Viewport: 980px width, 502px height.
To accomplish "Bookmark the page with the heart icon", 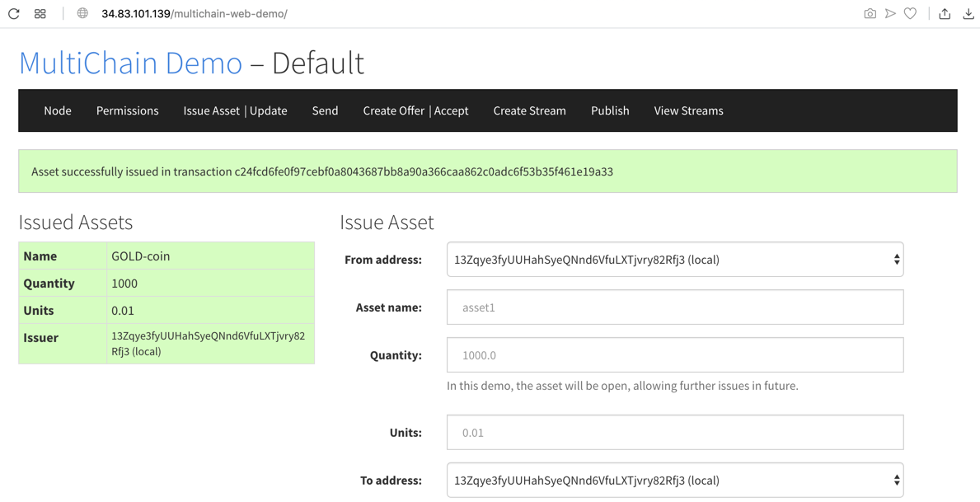I will 910,13.
